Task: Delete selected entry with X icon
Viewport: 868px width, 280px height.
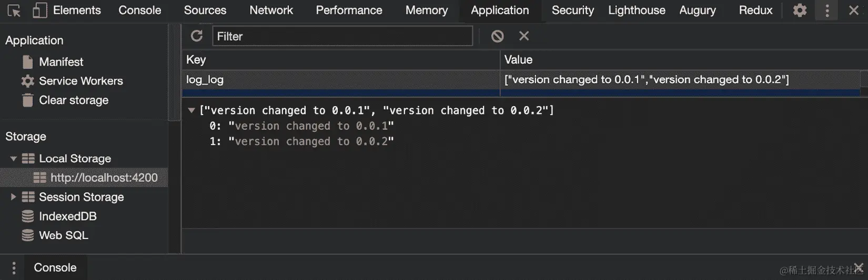Action: pyautogui.click(x=524, y=36)
